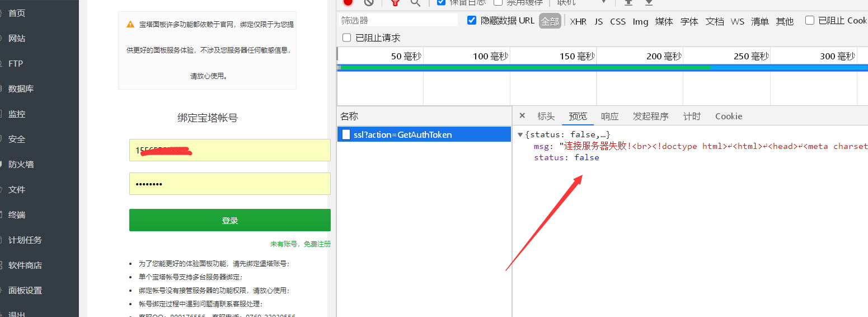Click the export HAR download arrow
Image resolution: width=868 pixels, height=317 pixels.
point(649,2)
